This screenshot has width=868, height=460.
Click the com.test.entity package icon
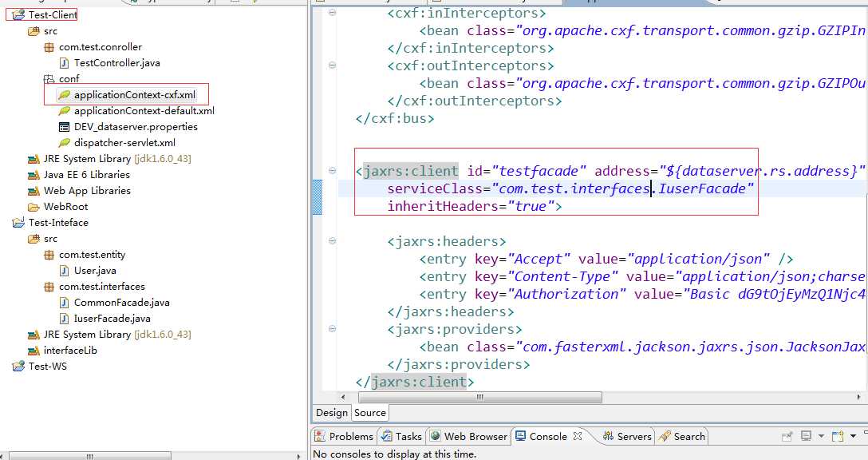pyautogui.click(x=49, y=255)
